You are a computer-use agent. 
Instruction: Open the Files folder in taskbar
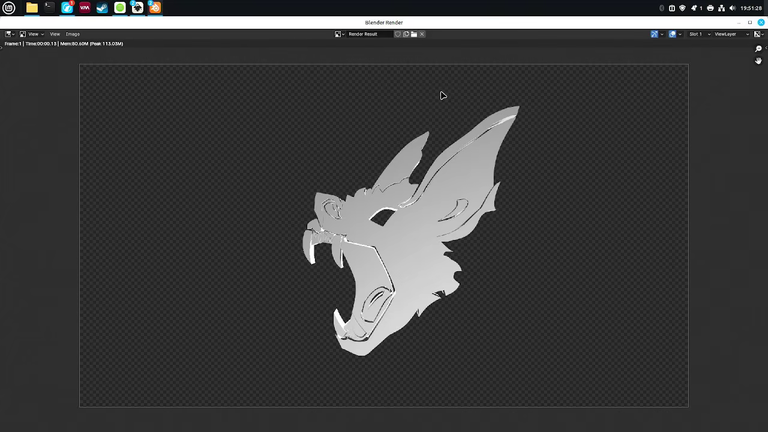click(32, 7)
